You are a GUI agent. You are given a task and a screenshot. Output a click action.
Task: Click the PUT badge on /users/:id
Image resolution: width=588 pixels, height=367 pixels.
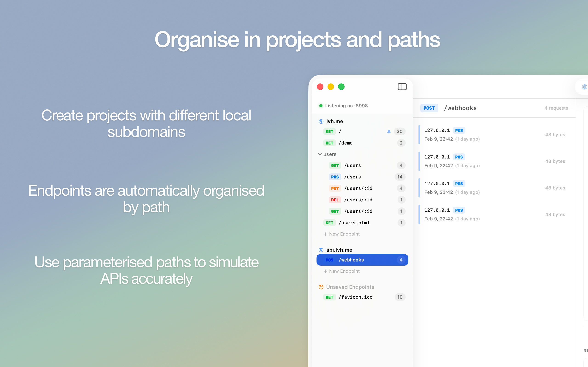pyautogui.click(x=335, y=188)
